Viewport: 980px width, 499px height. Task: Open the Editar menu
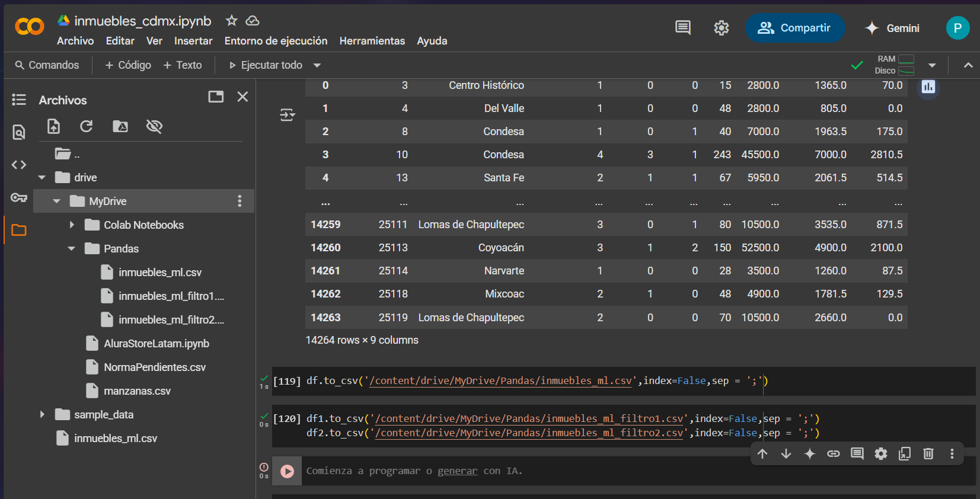pyautogui.click(x=120, y=41)
